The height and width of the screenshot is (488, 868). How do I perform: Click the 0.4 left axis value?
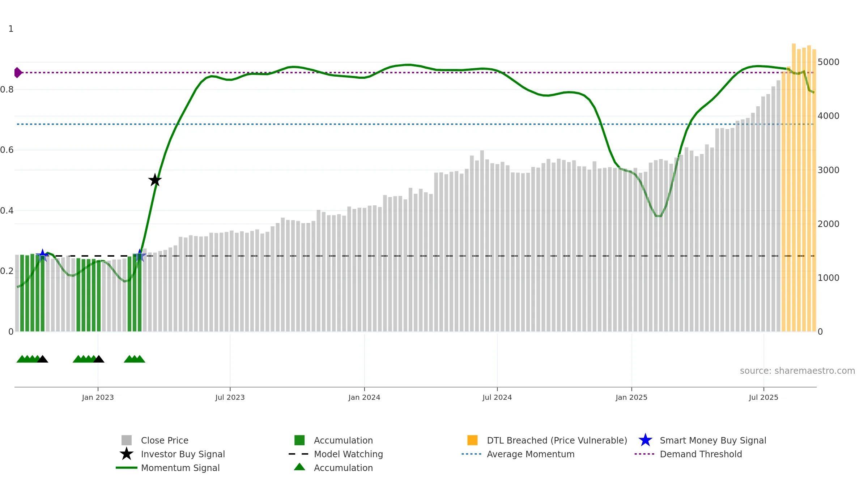[x=7, y=211]
